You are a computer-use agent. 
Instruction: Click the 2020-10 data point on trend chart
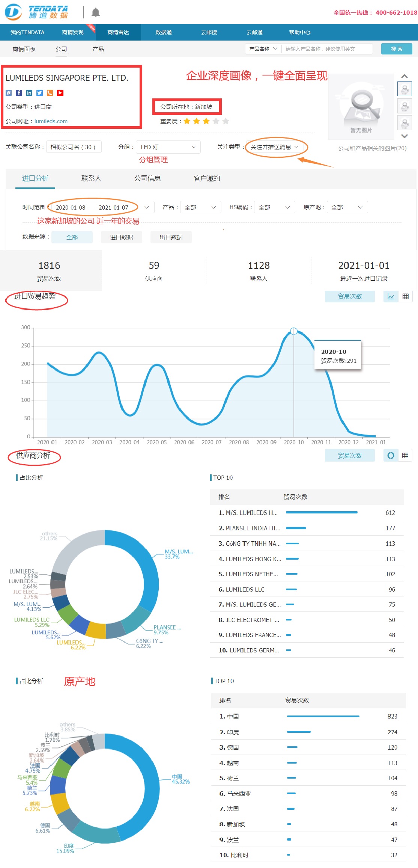[x=294, y=331]
